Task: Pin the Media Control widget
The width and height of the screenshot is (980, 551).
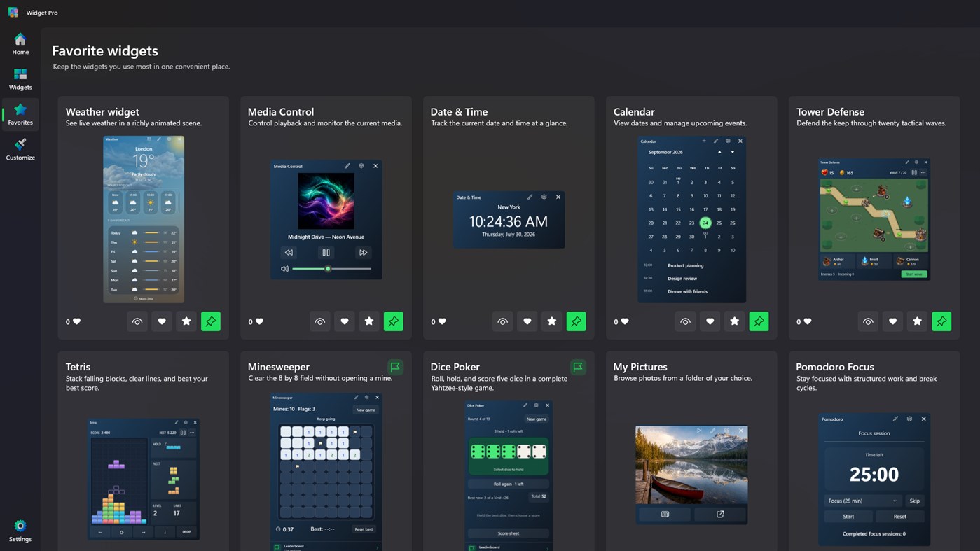Action: pos(394,321)
